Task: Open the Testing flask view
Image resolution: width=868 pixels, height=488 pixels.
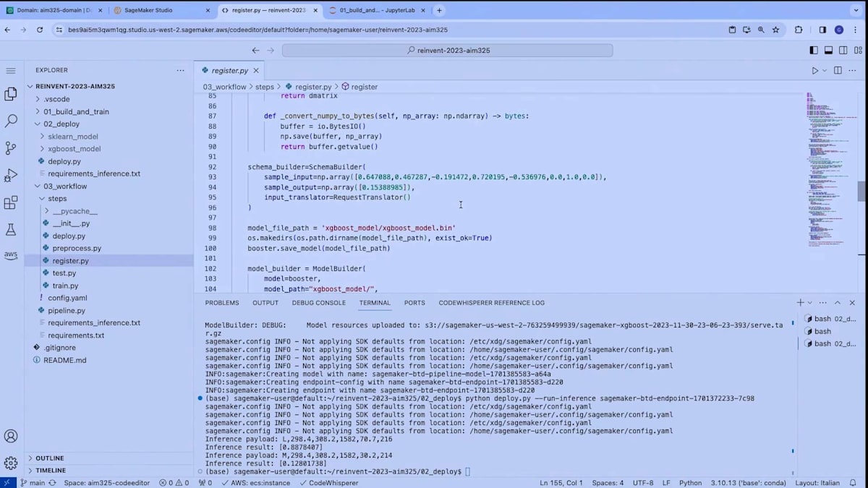Action: [11, 229]
